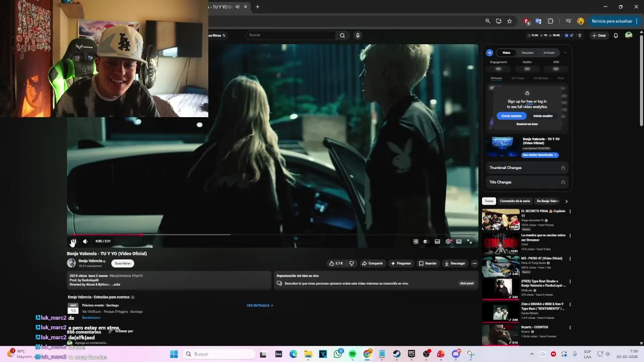Click the video progress bar
This screenshot has height=362, width=644.
coord(272,234)
